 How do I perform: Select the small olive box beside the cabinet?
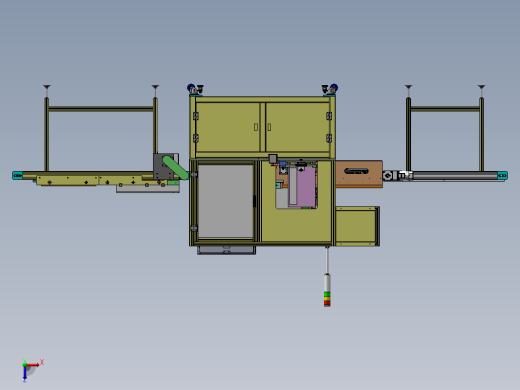pos(357,226)
